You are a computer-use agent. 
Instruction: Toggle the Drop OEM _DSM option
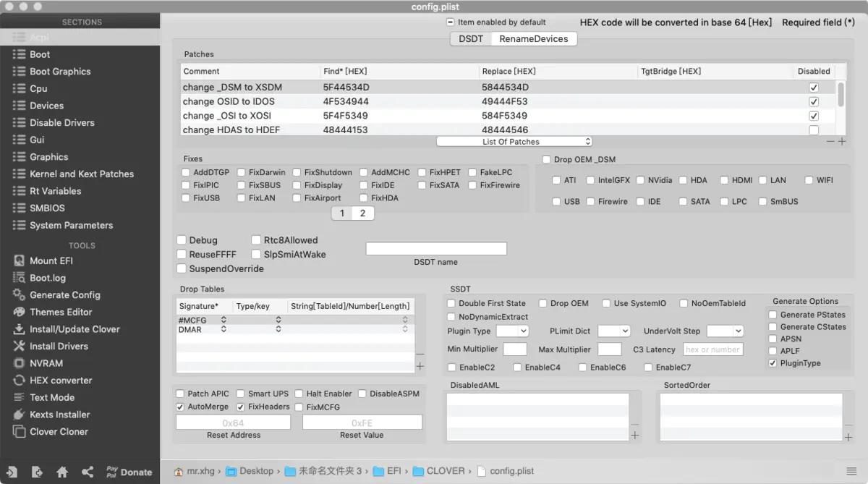pyautogui.click(x=547, y=159)
